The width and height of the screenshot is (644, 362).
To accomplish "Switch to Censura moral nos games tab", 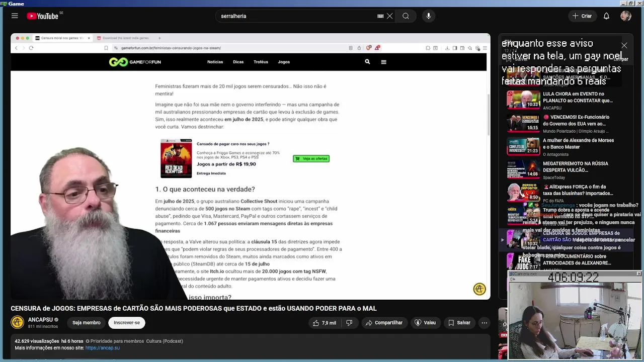I will [x=62, y=38].
